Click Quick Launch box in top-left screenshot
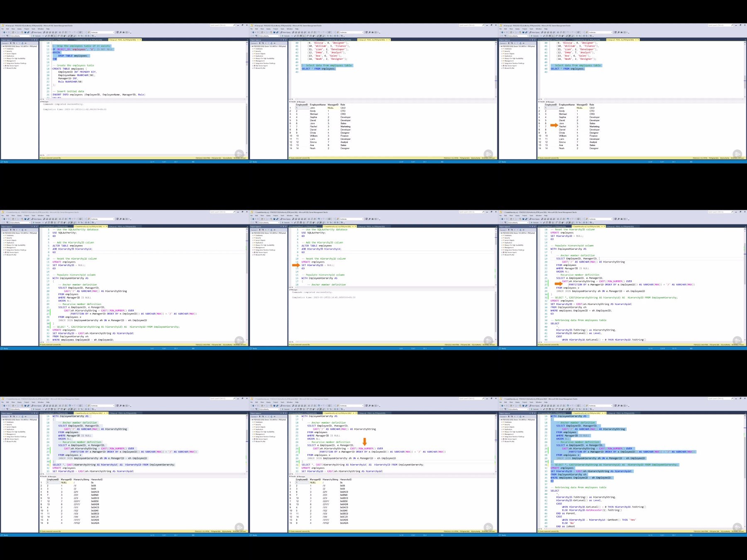 coord(223,25)
